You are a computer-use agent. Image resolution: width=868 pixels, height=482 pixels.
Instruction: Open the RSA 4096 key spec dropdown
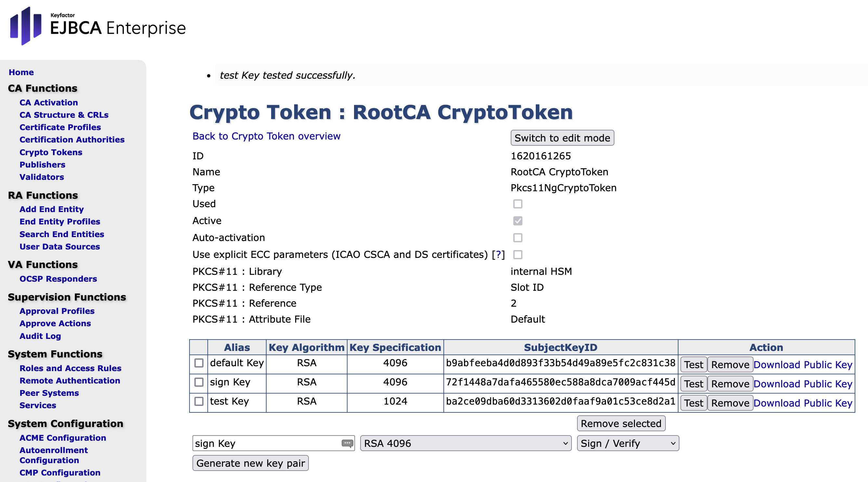tap(466, 443)
